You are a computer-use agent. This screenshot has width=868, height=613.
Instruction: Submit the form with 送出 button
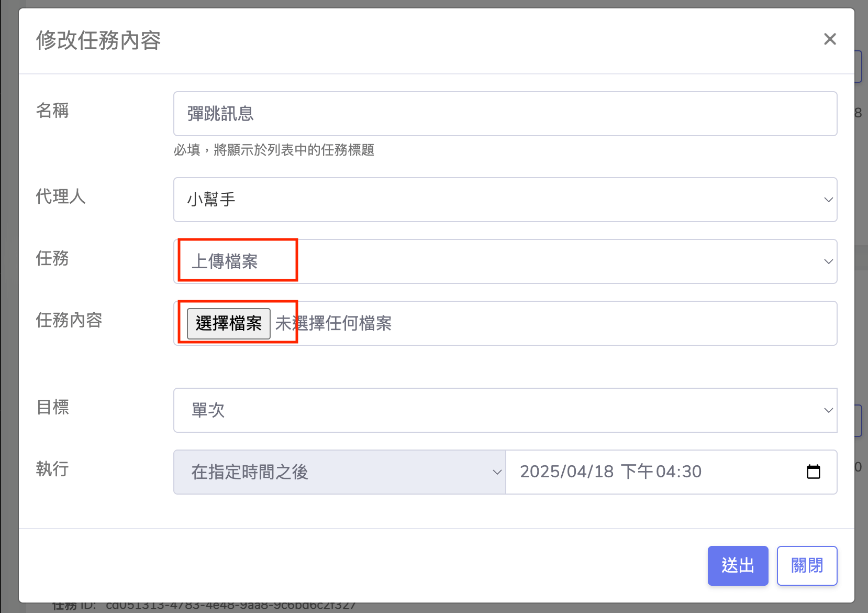point(737,565)
